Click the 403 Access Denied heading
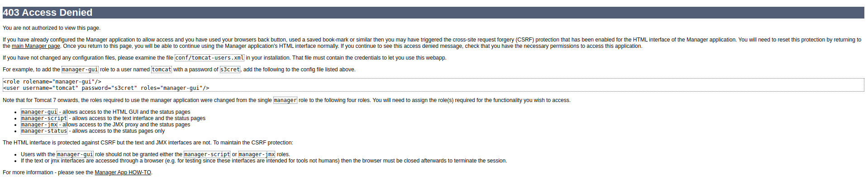The image size is (868, 186). pyautogui.click(x=48, y=13)
